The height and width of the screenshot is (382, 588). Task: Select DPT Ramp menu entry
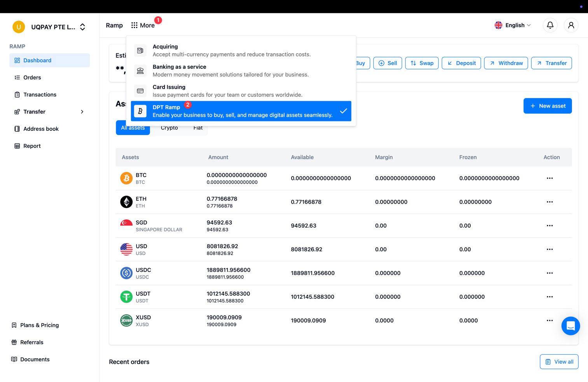[241, 111]
